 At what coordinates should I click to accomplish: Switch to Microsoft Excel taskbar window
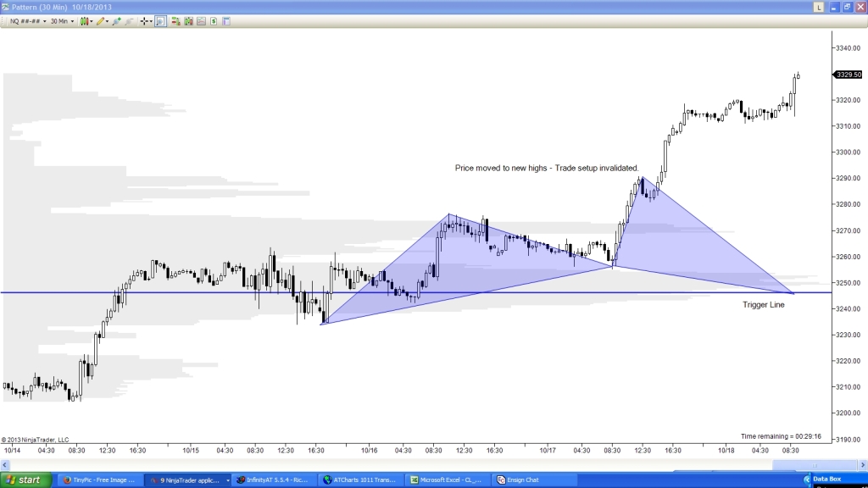click(448, 480)
